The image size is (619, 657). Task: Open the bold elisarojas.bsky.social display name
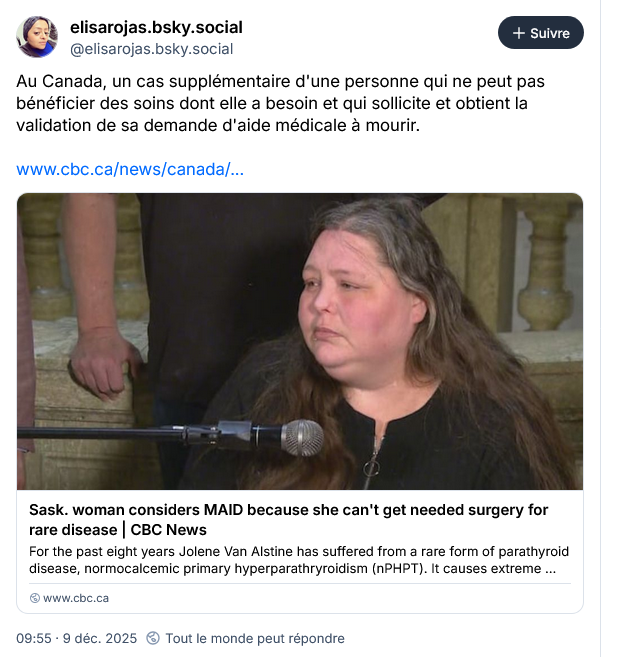tap(156, 27)
